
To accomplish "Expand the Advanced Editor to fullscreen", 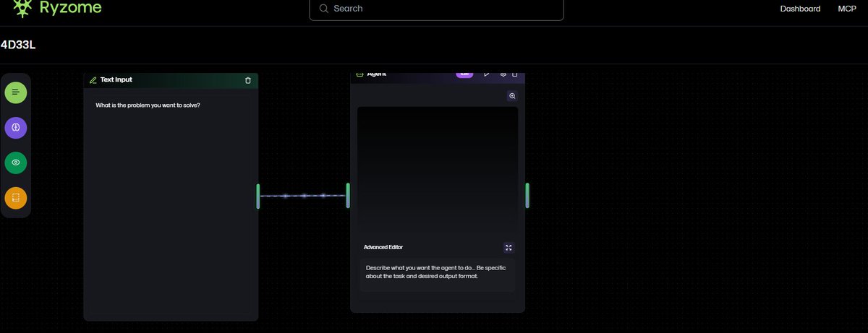I will (x=509, y=247).
